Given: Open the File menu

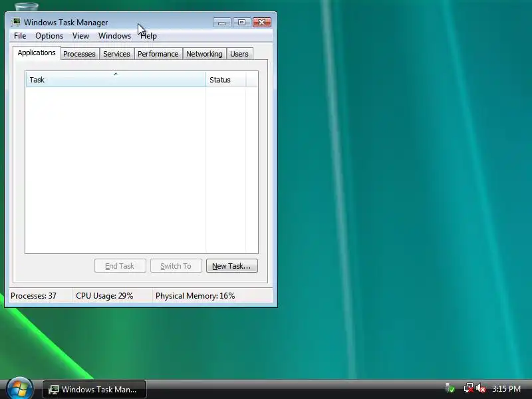Looking at the screenshot, I should (x=20, y=36).
